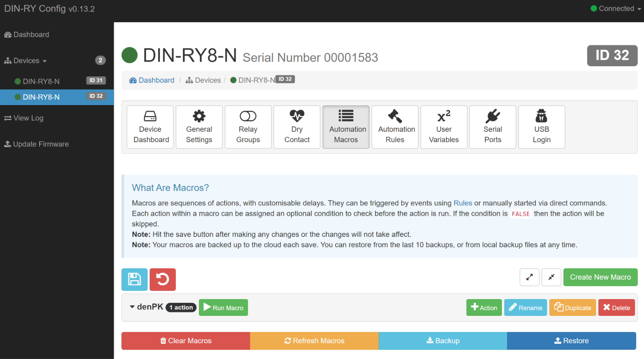Viewport: 644px width, 359px height.
Task: Click the Dashboard breadcrumb link
Action: [x=156, y=80]
